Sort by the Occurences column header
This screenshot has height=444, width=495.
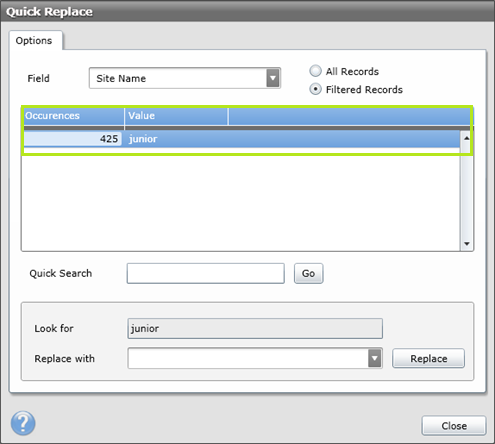click(x=74, y=116)
